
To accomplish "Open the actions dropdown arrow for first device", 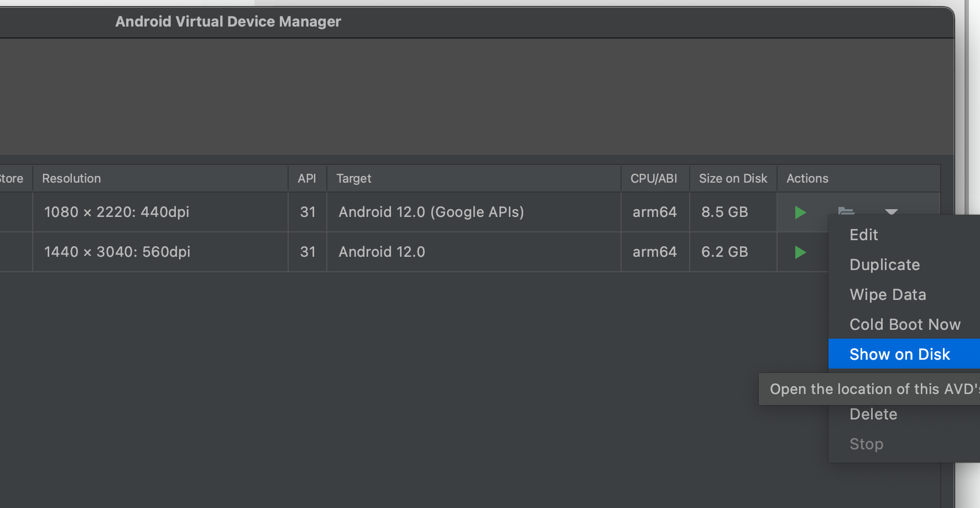I will 891,211.
